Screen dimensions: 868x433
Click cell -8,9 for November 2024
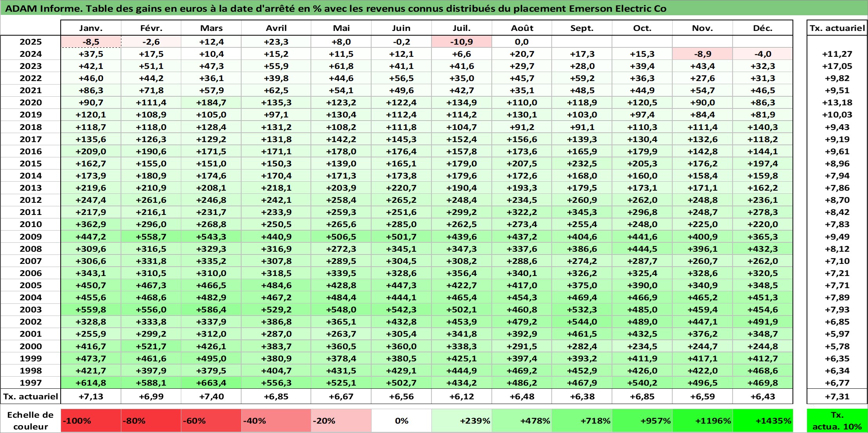(x=702, y=54)
